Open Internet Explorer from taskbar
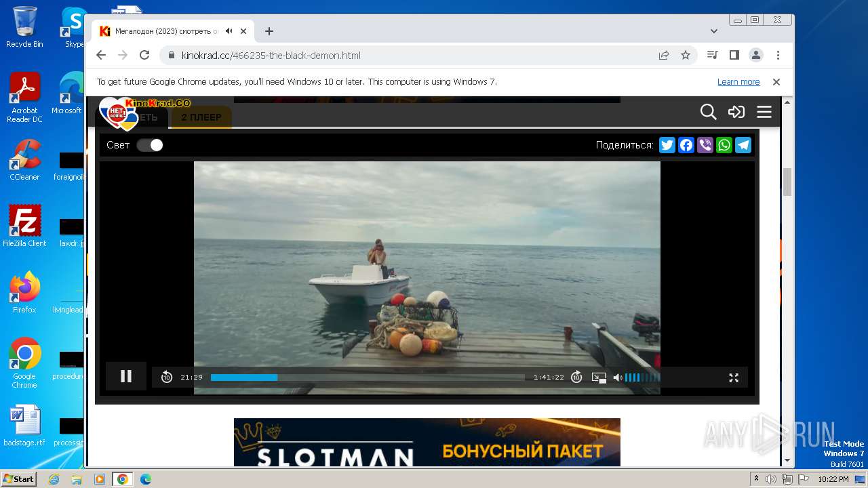Image resolution: width=868 pixels, height=488 pixels. (x=54, y=479)
